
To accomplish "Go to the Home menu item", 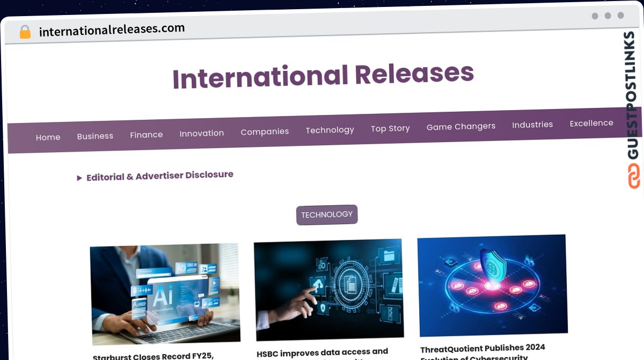I will point(48,138).
